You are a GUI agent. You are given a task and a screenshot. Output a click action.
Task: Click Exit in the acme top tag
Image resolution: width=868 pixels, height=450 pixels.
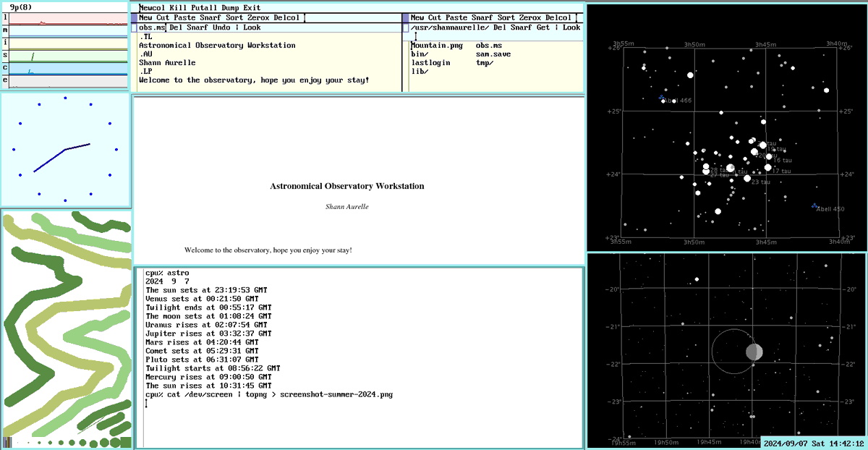[x=252, y=8]
